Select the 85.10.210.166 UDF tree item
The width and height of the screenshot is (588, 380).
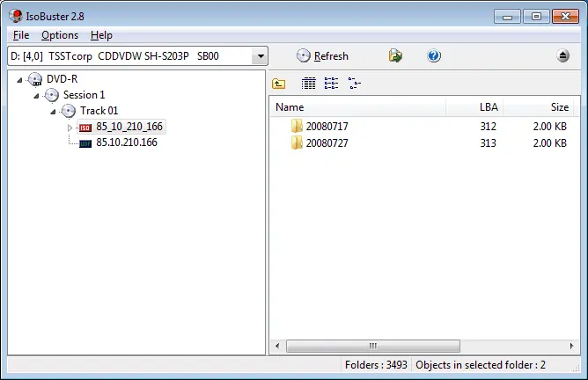tap(126, 142)
